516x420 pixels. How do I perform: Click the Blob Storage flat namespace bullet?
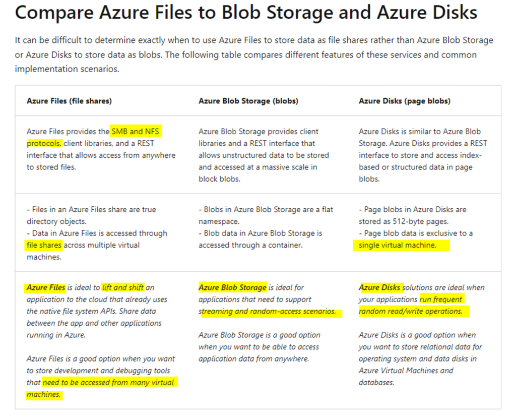point(266,215)
